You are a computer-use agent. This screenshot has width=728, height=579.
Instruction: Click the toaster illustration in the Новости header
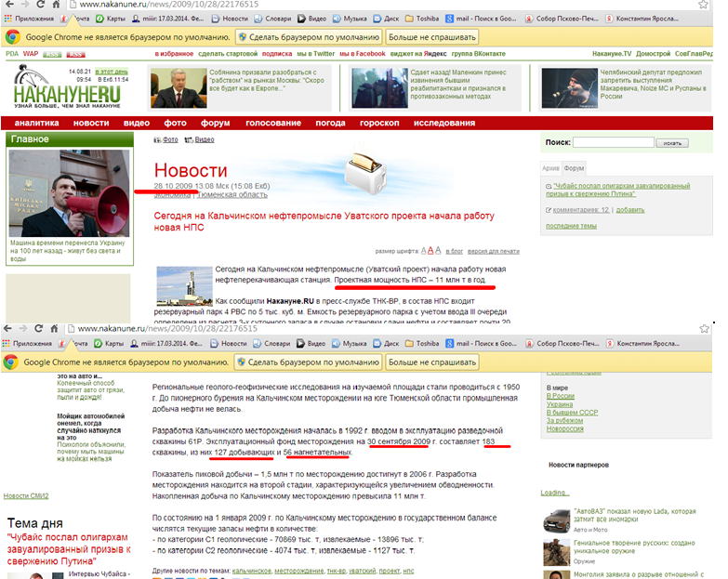(x=364, y=173)
